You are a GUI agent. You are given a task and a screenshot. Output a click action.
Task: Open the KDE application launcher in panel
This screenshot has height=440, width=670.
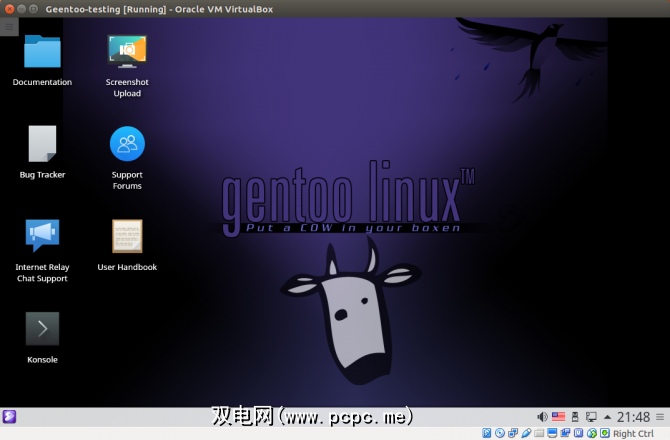click(9, 417)
